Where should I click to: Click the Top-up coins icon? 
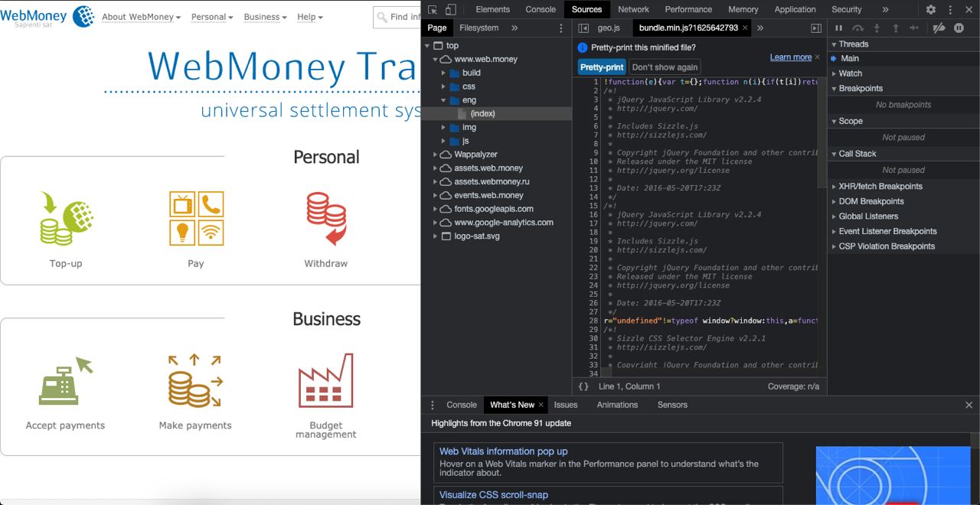click(x=66, y=219)
